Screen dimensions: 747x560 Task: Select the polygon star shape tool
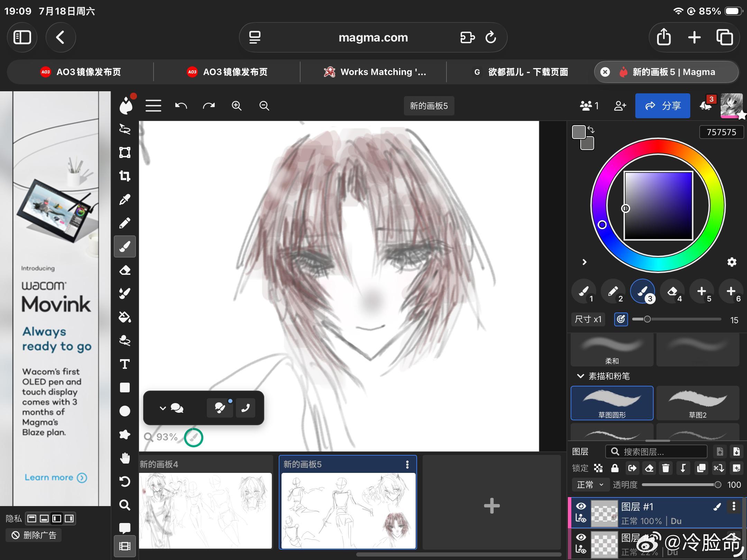coord(125,435)
